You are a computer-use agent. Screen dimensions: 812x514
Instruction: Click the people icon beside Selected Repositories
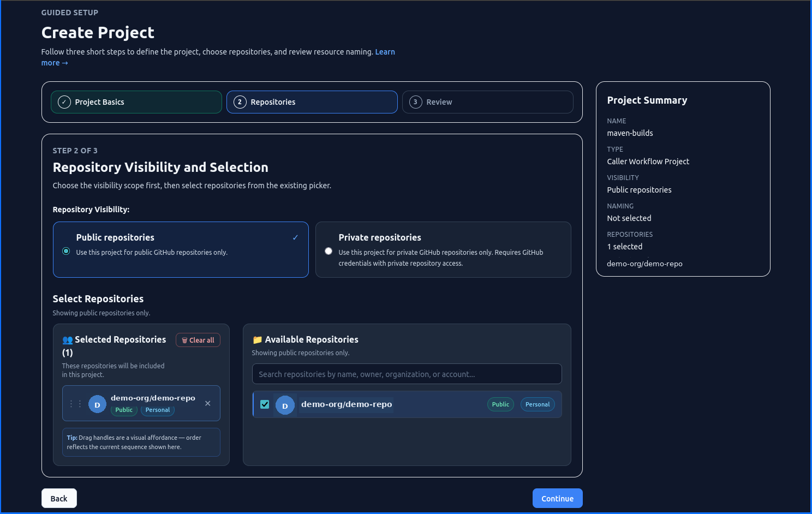click(x=68, y=340)
